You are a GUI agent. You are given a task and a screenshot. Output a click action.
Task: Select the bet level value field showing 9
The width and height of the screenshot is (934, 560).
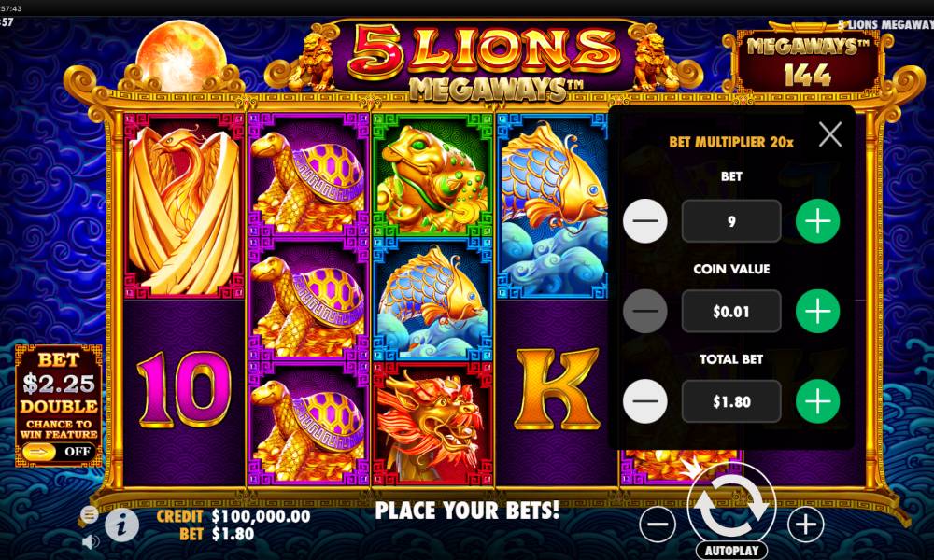click(731, 221)
